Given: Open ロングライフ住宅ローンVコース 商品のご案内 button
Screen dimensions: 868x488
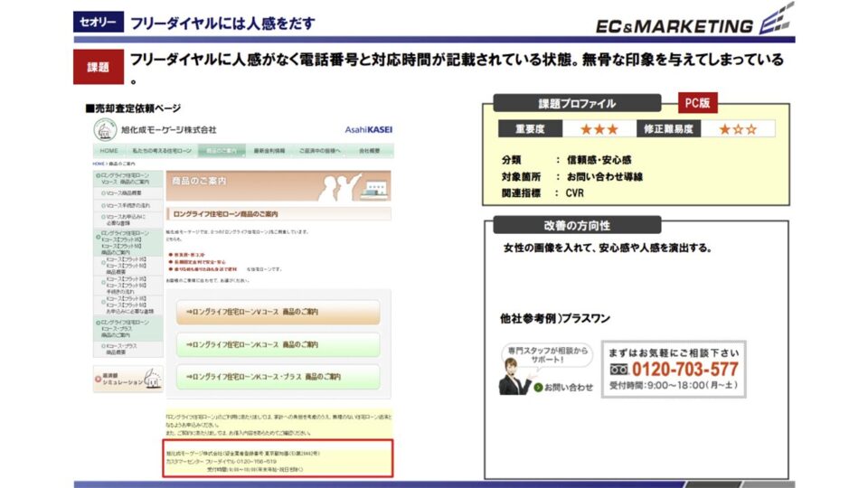Looking at the screenshot, I should pos(278,312).
